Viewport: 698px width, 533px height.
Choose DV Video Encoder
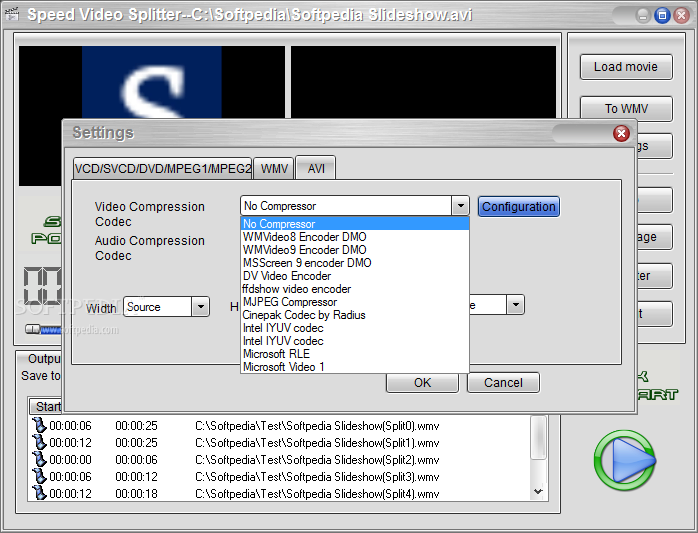coord(355,276)
